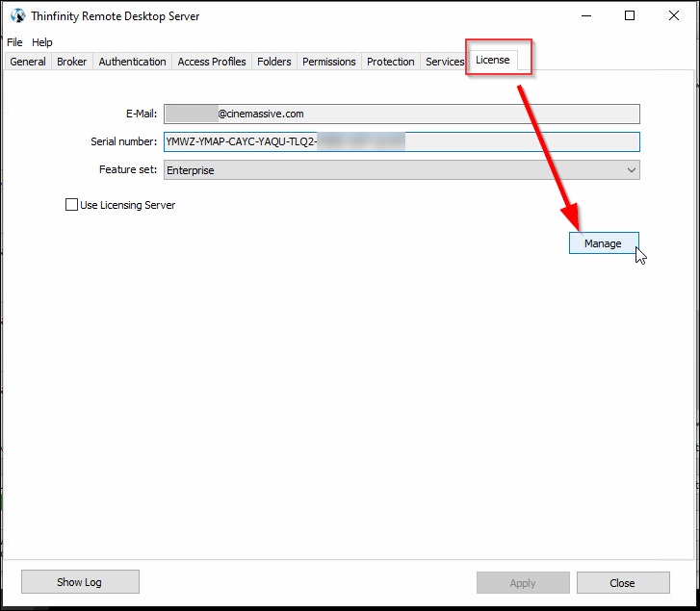Screen dimensions: 700x611
Task: Select the Protection tab
Action: pos(391,62)
